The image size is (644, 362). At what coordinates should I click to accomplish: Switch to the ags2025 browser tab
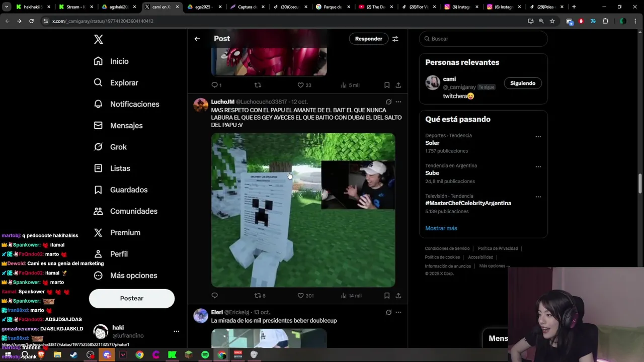pos(205,7)
